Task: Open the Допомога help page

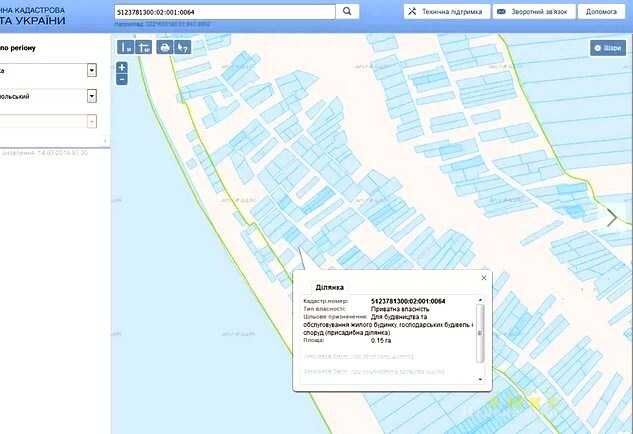Action: [x=602, y=12]
